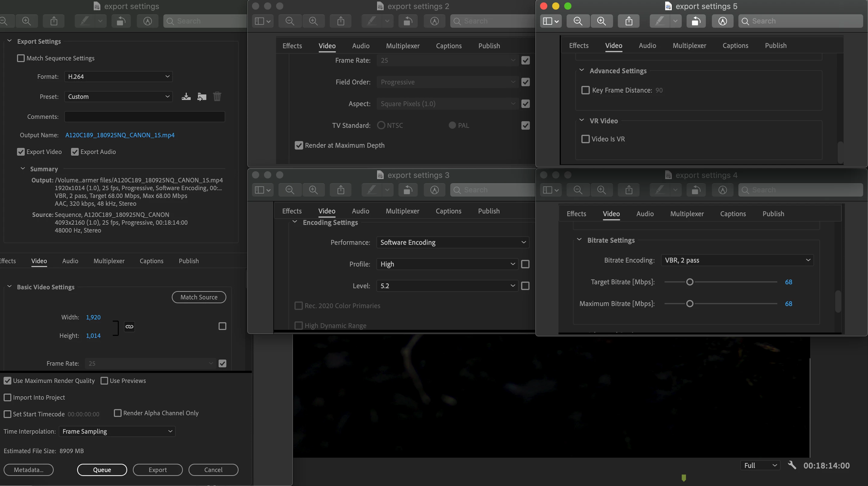Click the rotate icon in export settings 5 toolbar
The width and height of the screenshot is (868, 486).
pos(696,21)
